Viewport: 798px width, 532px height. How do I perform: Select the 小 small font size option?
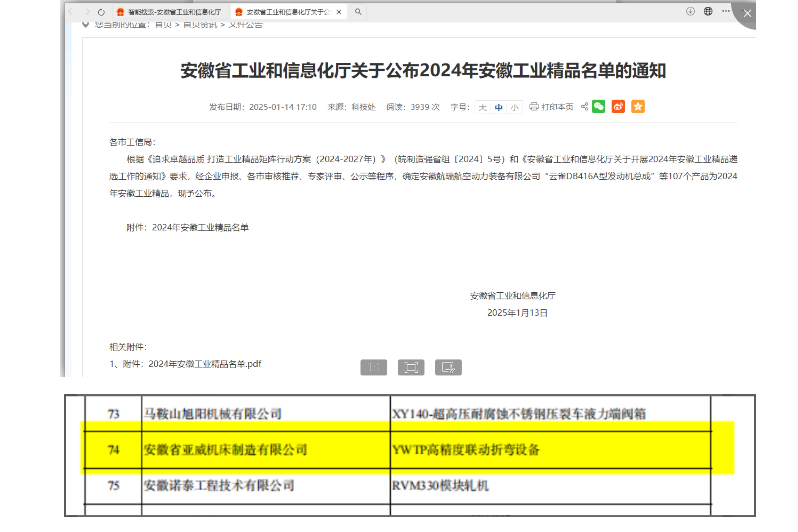514,107
